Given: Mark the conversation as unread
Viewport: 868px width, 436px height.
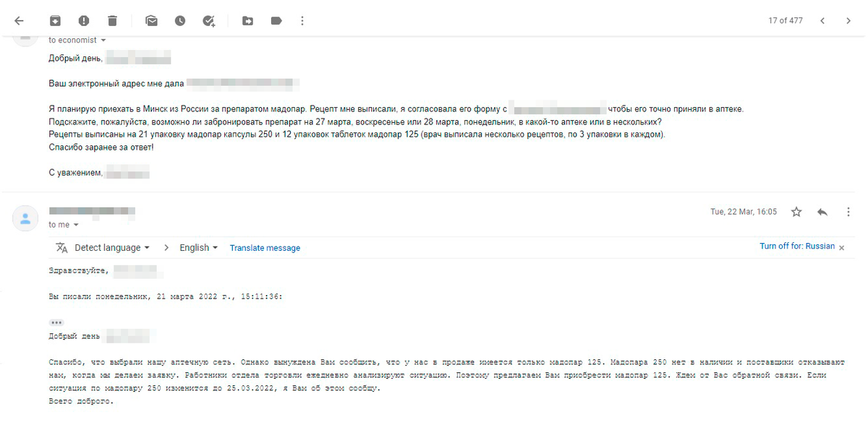Looking at the screenshot, I should click(151, 21).
